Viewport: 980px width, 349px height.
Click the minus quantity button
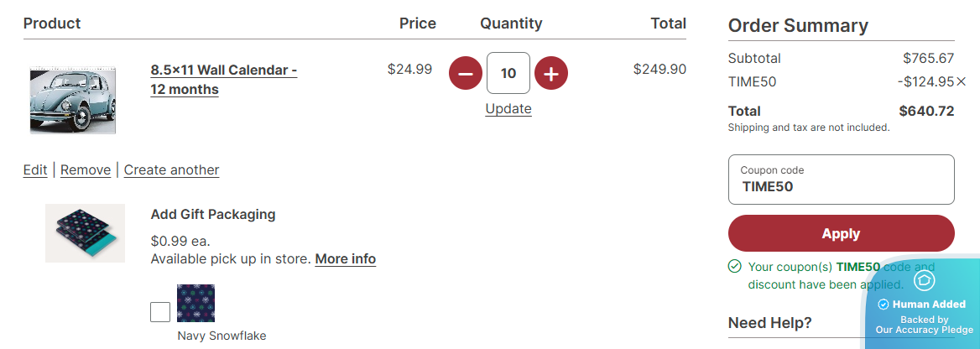(466, 74)
